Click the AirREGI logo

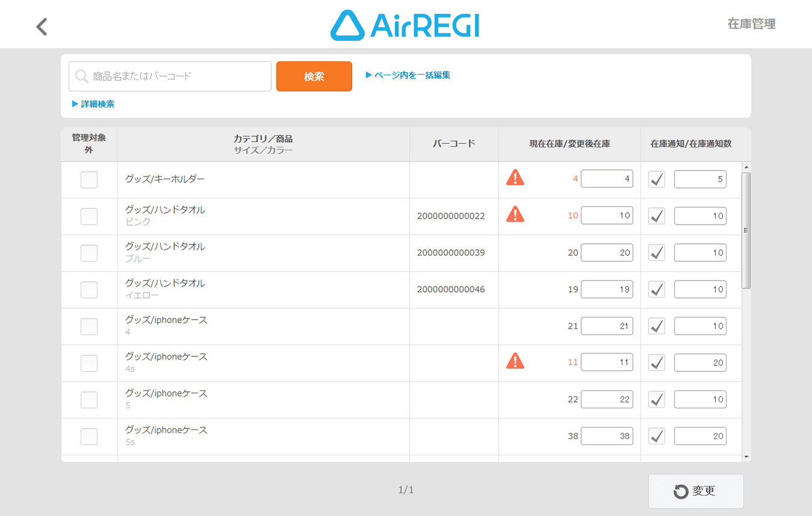(405, 25)
